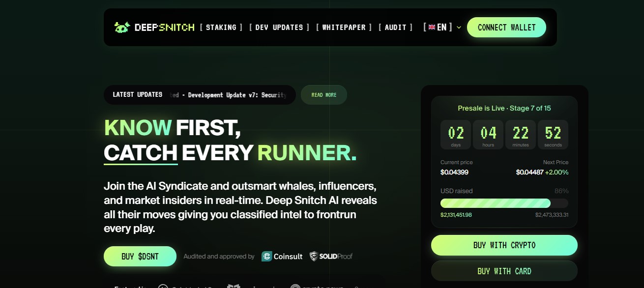This screenshot has height=288, width=644.
Task: Click the UK flag language icon
Action: click(432, 28)
